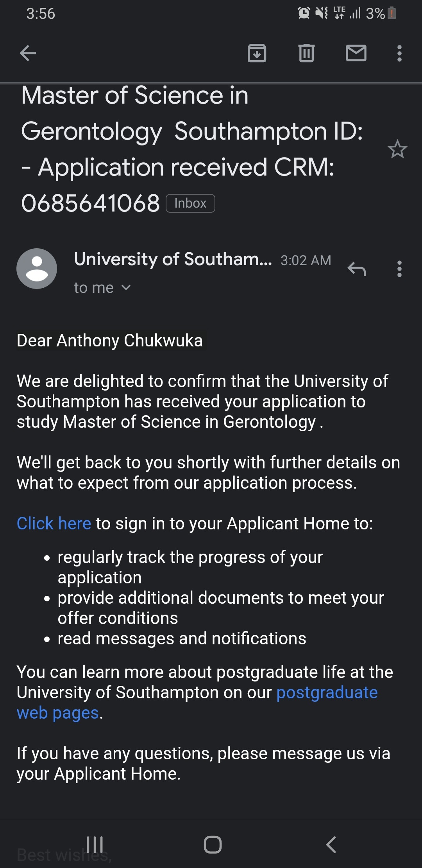Open the 'postgraduate web pages' link
422x868 pixels.
click(327, 692)
